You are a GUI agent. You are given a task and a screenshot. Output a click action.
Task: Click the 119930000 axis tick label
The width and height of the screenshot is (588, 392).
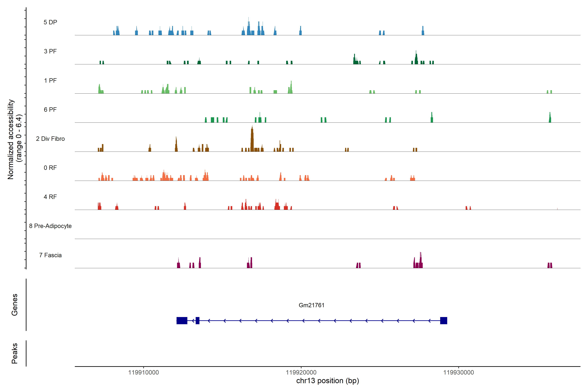[458, 373]
